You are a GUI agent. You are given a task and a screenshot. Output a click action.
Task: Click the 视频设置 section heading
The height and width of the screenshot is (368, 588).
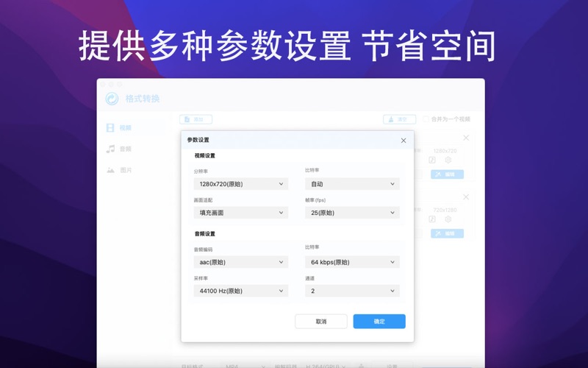tap(205, 155)
